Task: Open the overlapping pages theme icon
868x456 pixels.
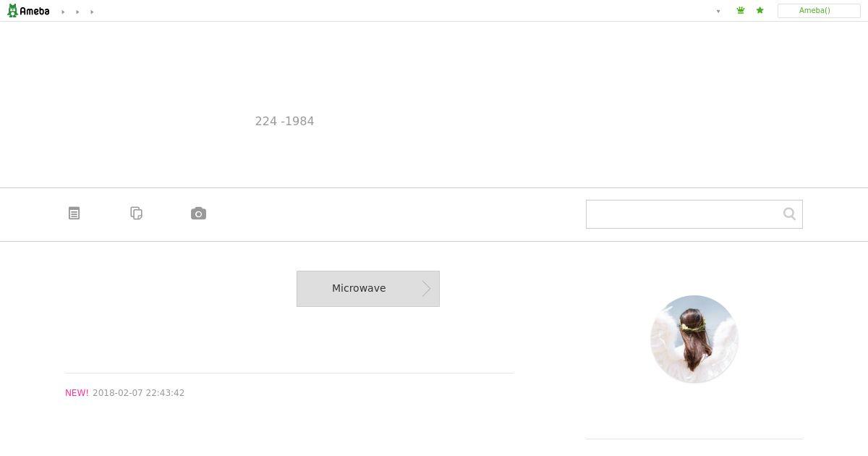Action: pyautogui.click(x=137, y=214)
